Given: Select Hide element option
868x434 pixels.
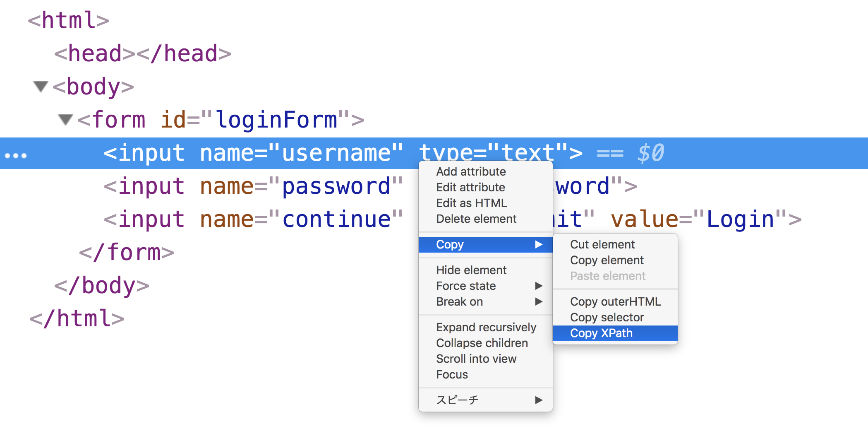Looking at the screenshot, I should (x=471, y=270).
